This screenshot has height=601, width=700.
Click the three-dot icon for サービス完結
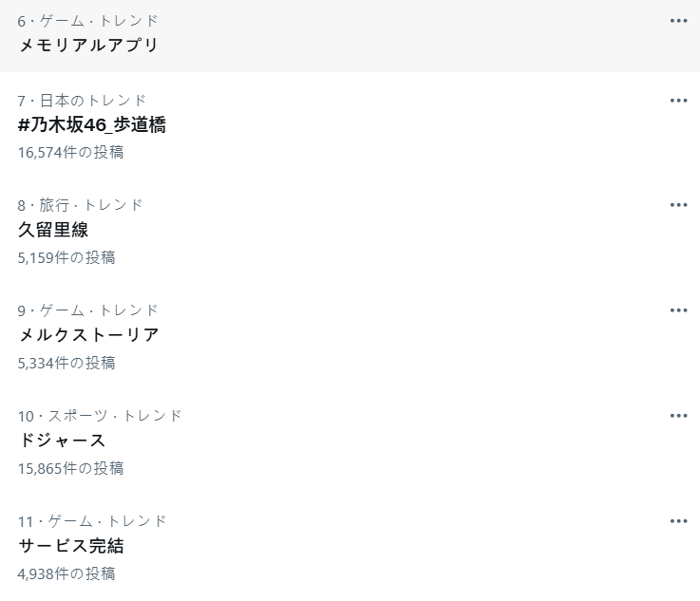pos(678,521)
